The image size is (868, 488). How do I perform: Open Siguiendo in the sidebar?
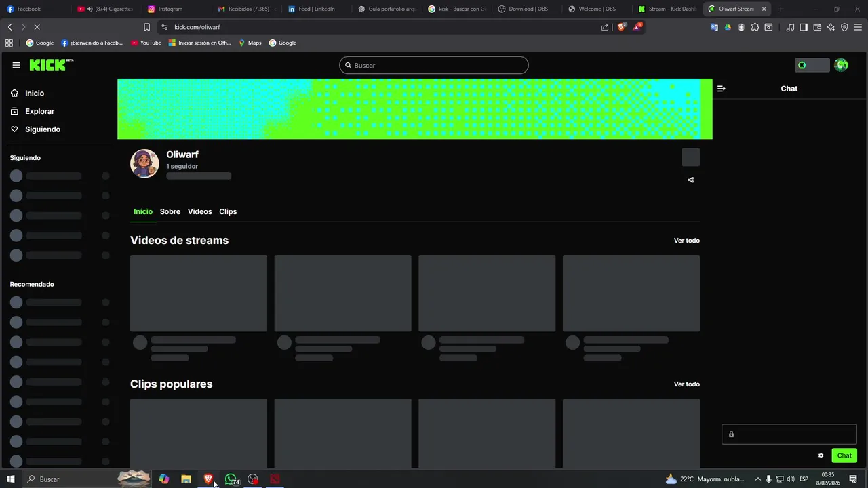point(42,129)
